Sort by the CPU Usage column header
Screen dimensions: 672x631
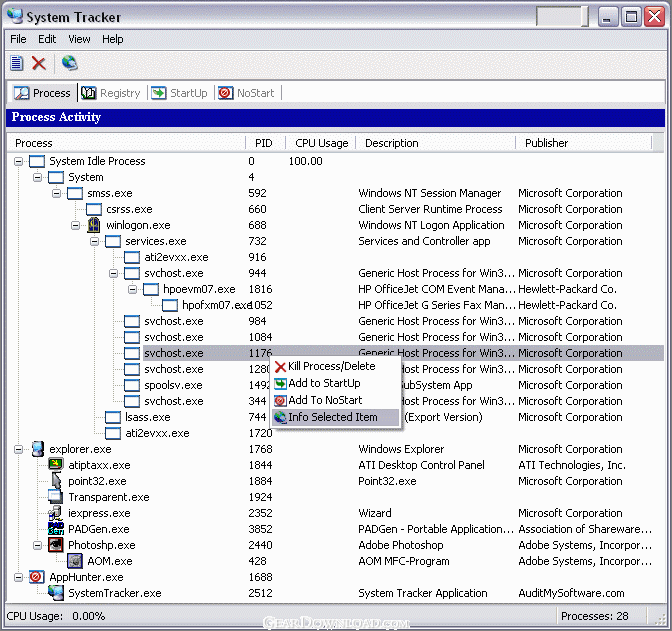[321, 143]
